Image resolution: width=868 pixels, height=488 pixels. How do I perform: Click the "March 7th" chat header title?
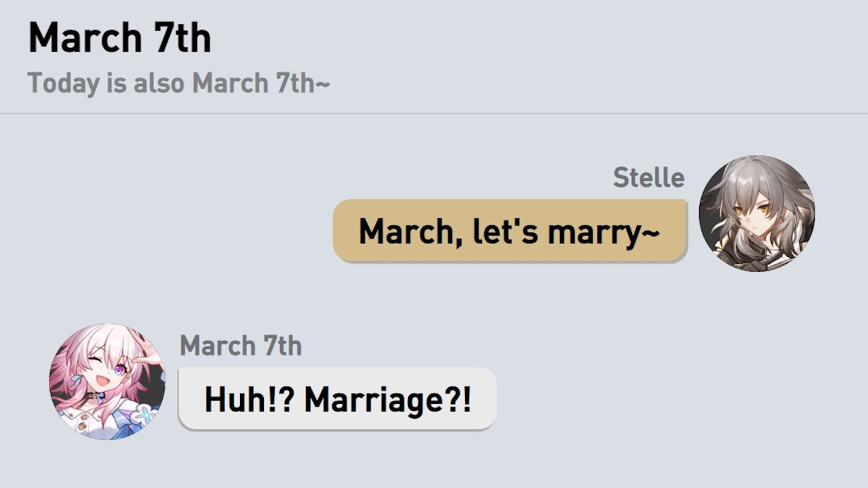(x=119, y=38)
